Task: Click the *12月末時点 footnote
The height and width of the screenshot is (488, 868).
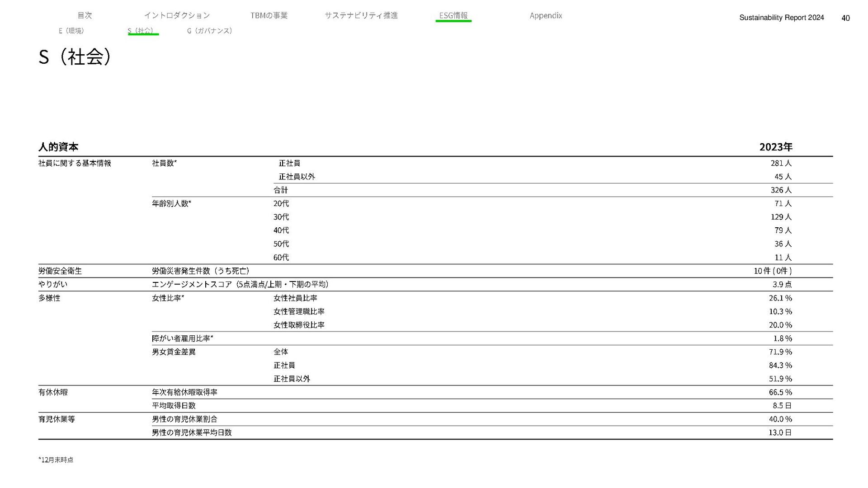Action: point(56,460)
